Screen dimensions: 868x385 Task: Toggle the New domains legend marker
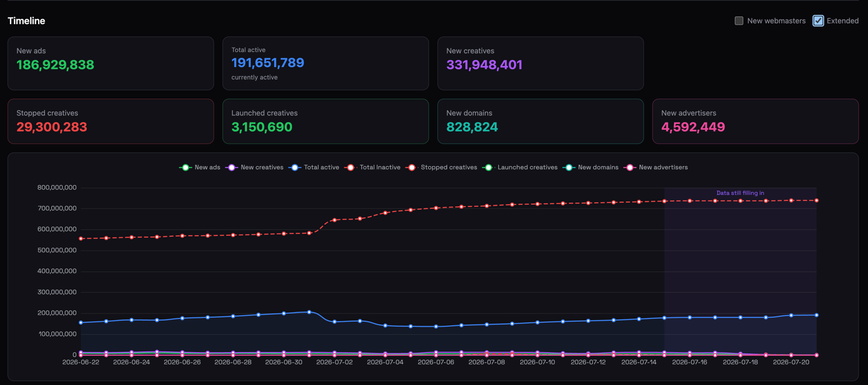[569, 167]
